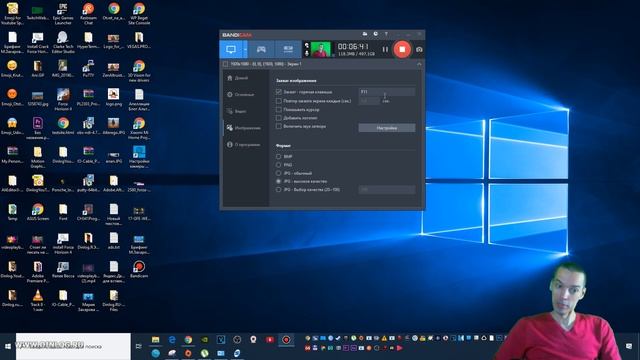Image resolution: width=640 pixels, height=360 pixels.
Task: Toggle the microphone icon in Bandicam
Action: (307, 53)
